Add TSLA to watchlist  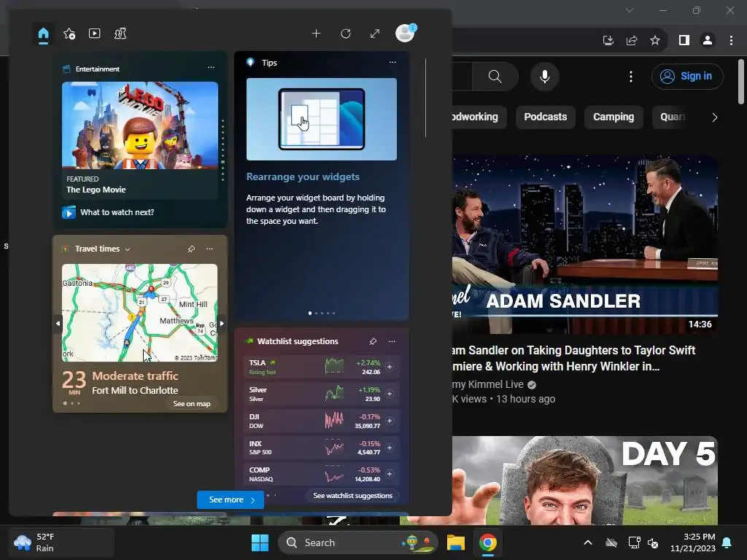(390, 367)
